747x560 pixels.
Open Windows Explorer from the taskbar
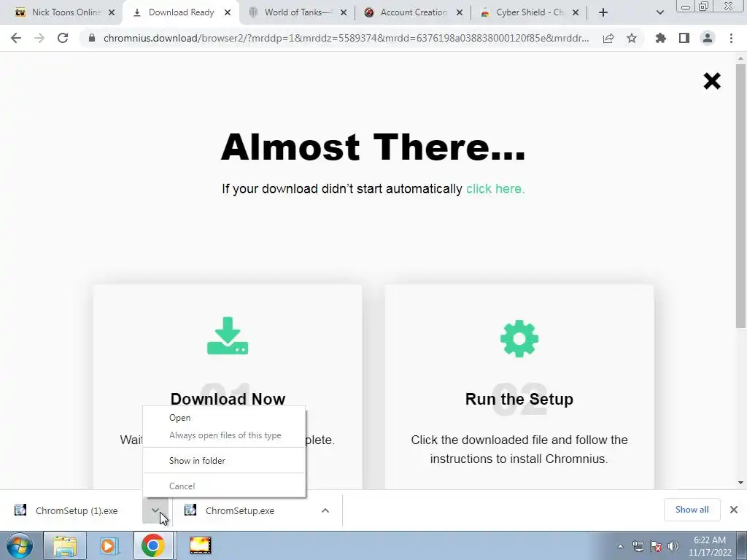coord(65,545)
